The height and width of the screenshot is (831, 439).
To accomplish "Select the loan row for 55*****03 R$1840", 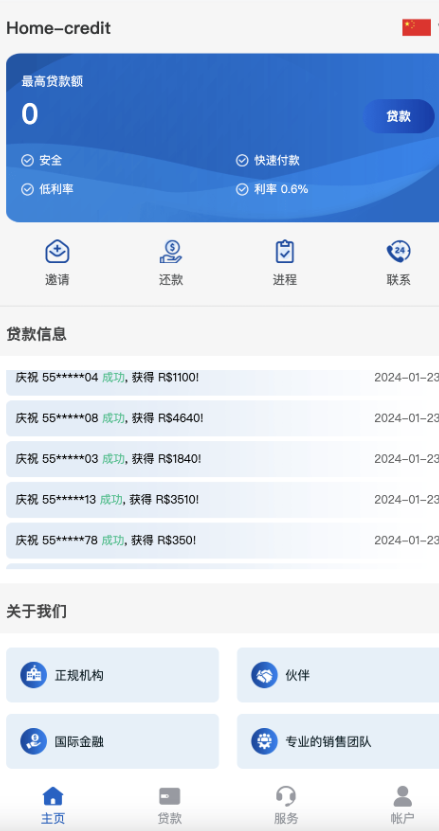I will point(223,459).
